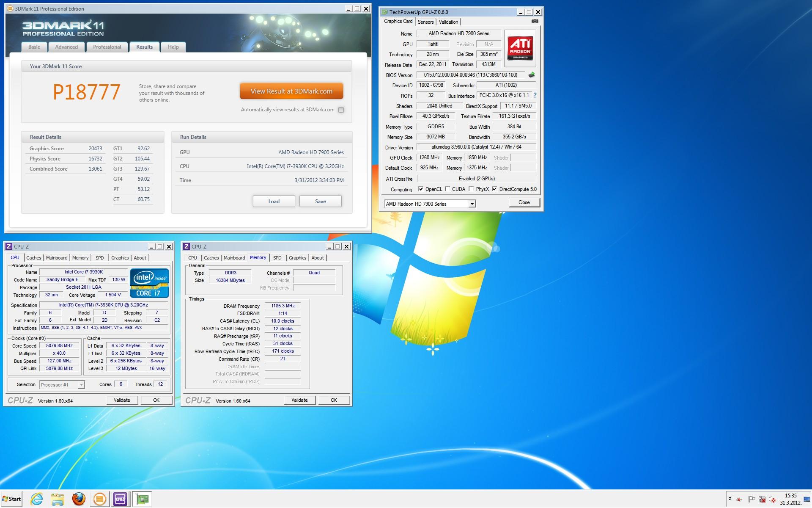
Task: Open Internet Explorer from the taskbar
Action: pyautogui.click(x=37, y=499)
